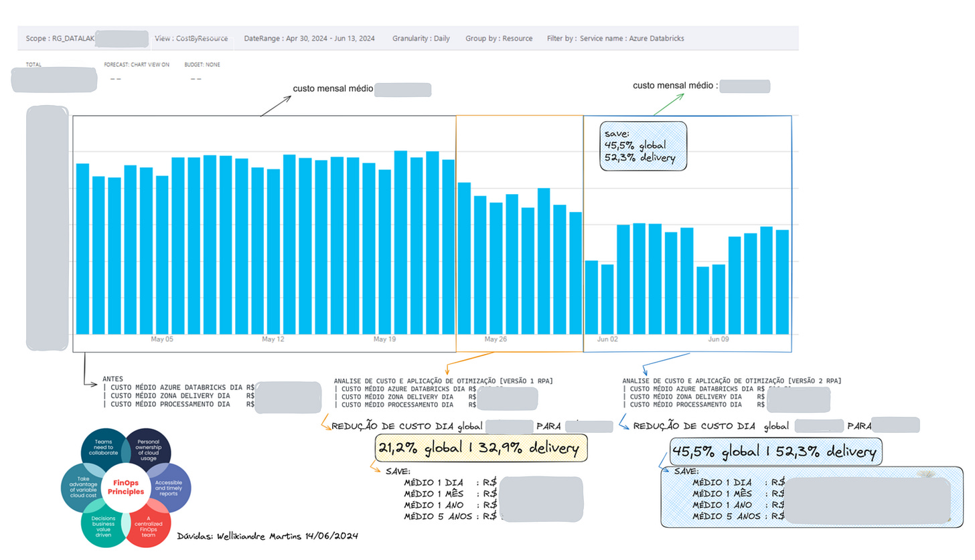Click the TOTAL label
Viewport: 975px width, 560px height.
point(33,65)
